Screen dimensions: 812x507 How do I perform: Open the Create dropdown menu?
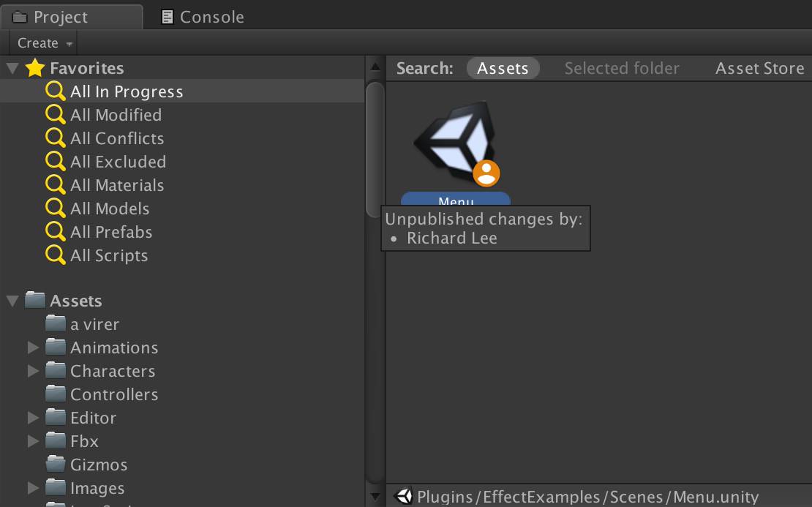[45, 43]
